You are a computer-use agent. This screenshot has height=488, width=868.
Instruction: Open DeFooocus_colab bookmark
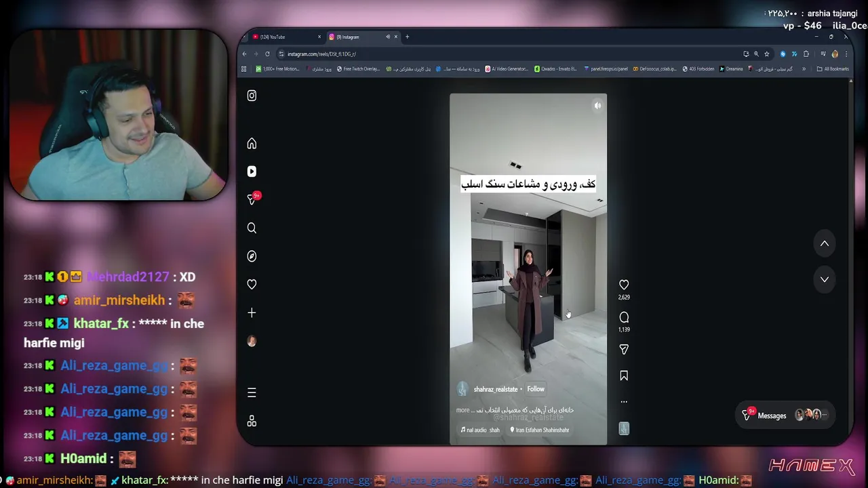(x=655, y=68)
